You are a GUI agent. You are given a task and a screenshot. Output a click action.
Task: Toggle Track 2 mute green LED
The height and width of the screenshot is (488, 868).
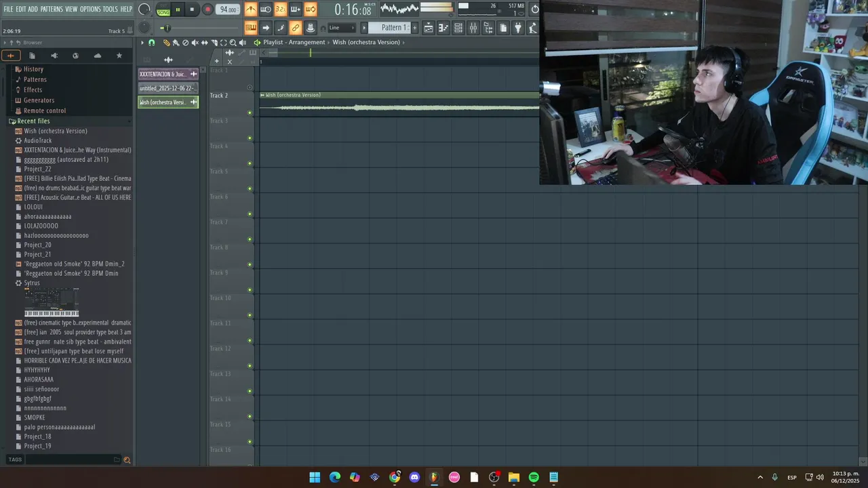[x=250, y=113]
